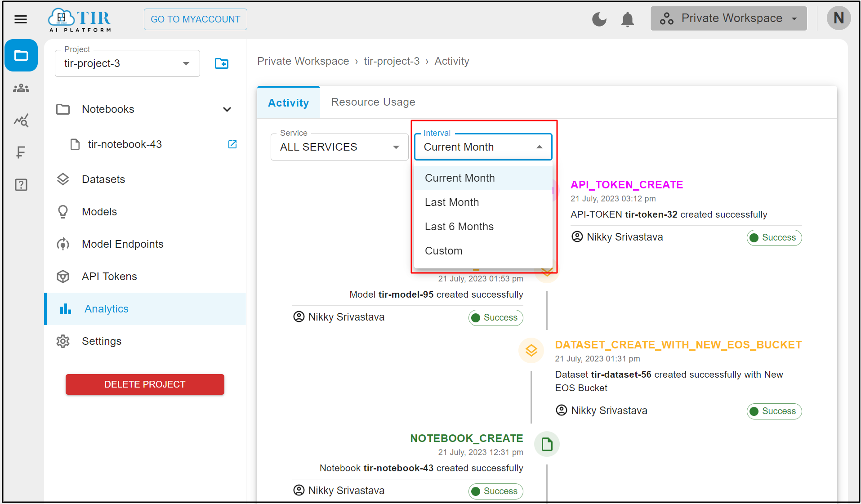
Task: Open Datasets in the sidebar
Action: tap(145, 179)
